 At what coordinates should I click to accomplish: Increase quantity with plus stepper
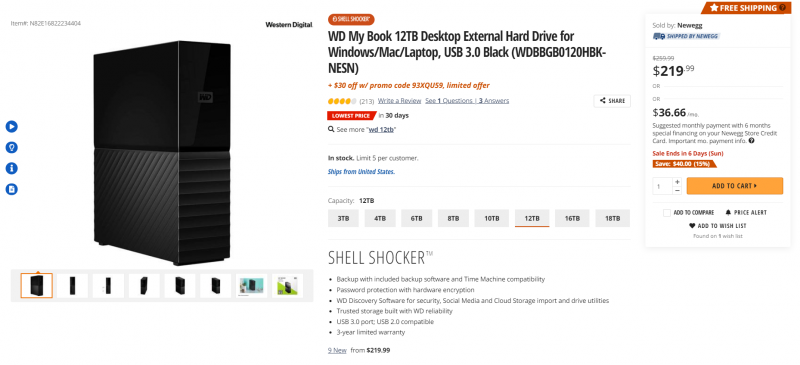(677, 182)
